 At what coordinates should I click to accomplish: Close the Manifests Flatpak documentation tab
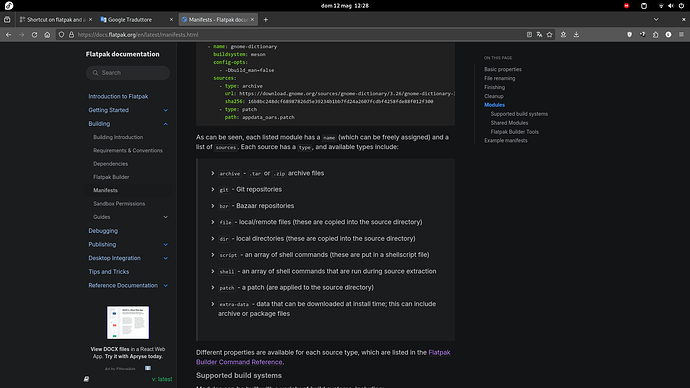[252, 19]
